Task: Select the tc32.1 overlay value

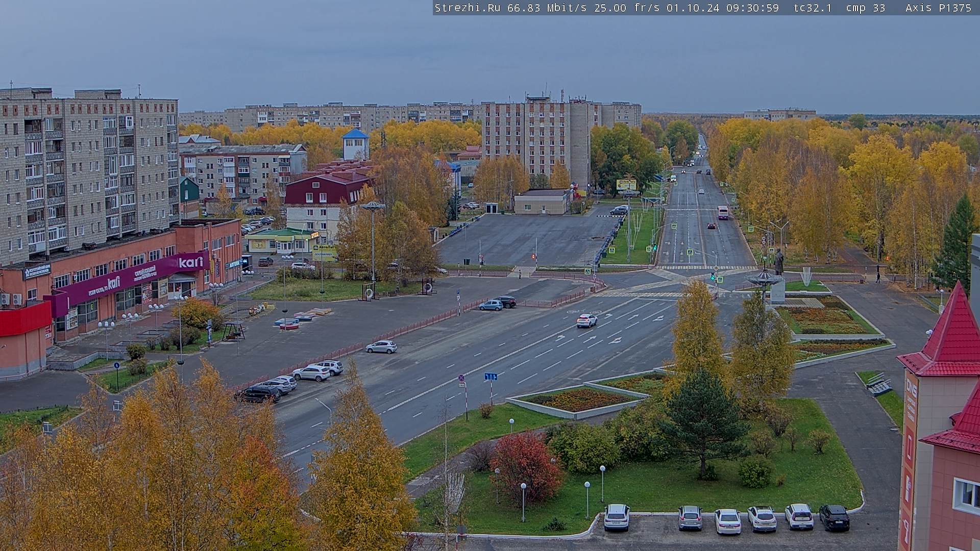Action: click(x=813, y=8)
